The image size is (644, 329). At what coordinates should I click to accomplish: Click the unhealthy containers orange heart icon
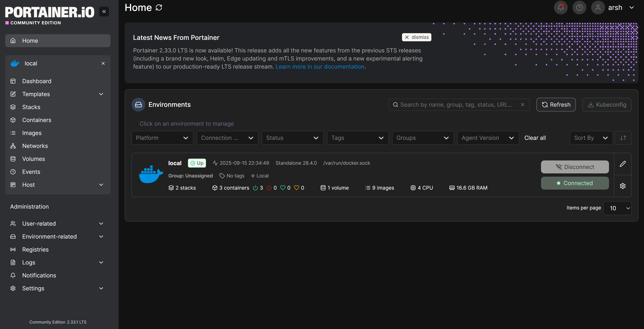point(296,188)
